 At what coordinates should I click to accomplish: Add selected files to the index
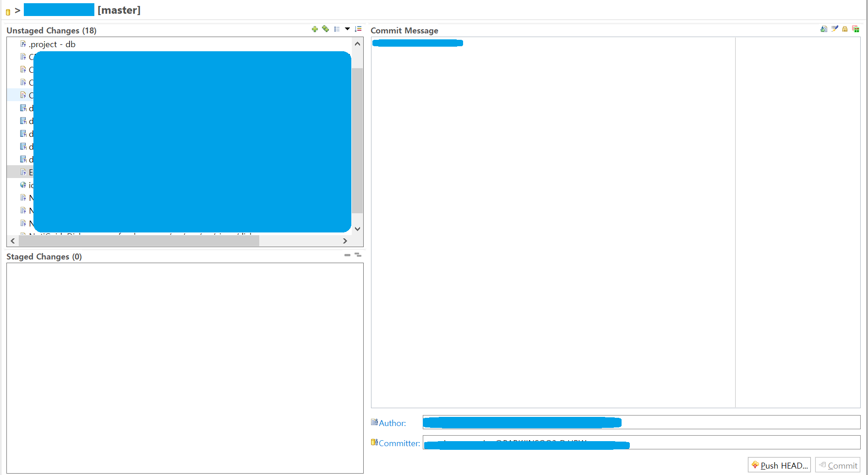[315, 29]
